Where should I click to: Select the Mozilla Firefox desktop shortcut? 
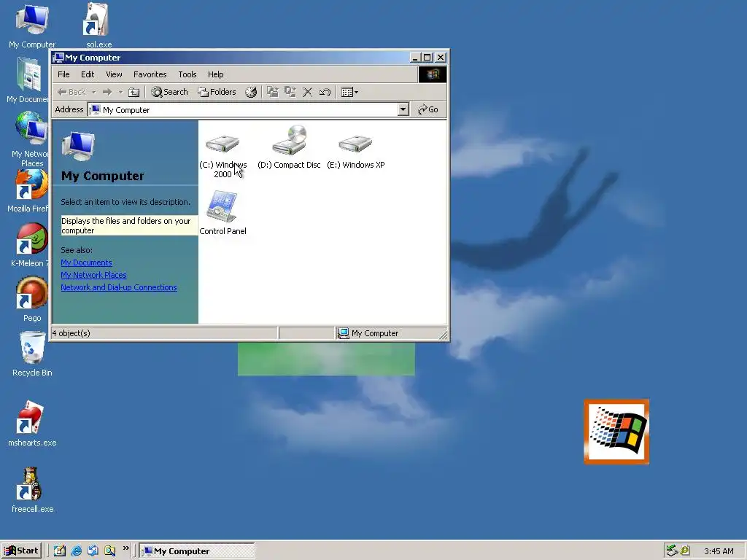pos(29,190)
